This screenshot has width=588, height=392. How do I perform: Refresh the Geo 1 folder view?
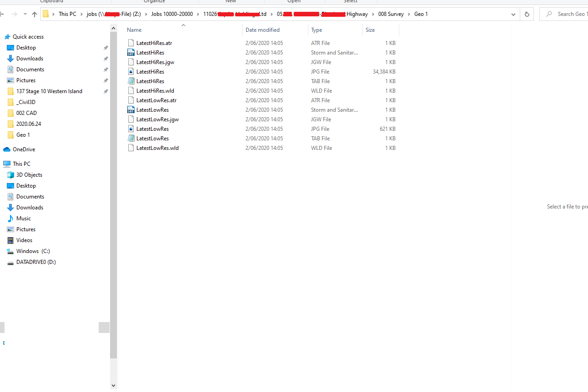[x=527, y=14]
